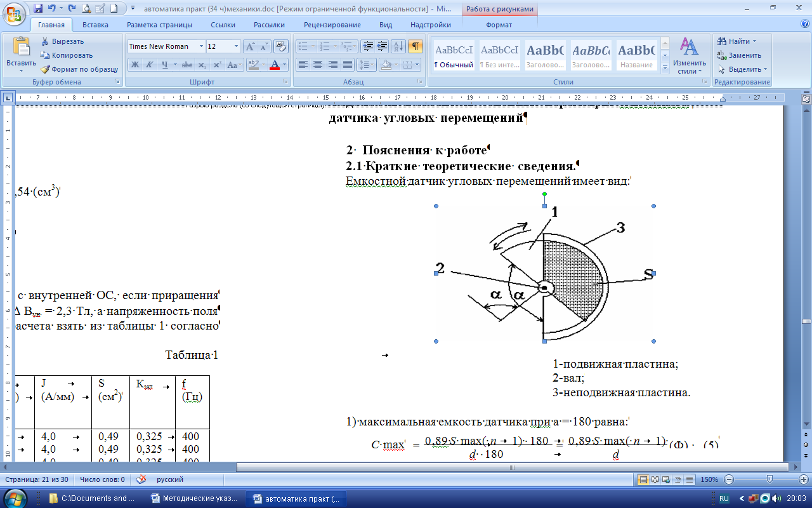
Task: Apply the Название style
Action: (637, 55)
